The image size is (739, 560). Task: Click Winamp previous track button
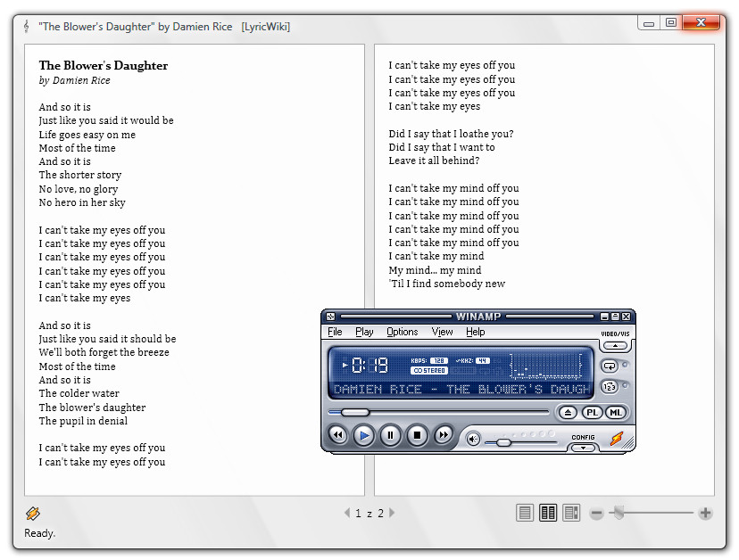(337, 435)
